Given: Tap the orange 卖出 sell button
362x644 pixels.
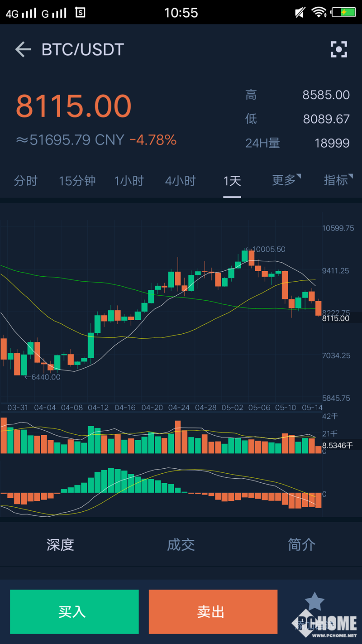Looking at the screenshot, I should click(x=213, y=611).
